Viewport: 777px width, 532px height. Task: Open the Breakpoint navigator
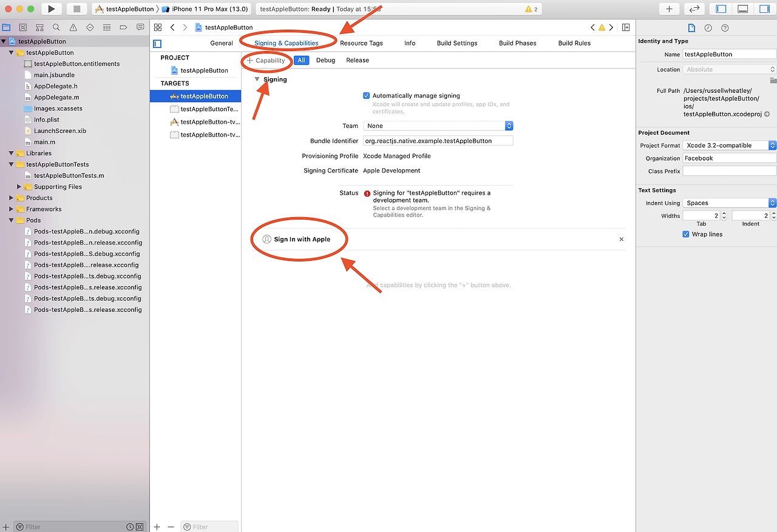pyautogui.click(x=124, y=27)
